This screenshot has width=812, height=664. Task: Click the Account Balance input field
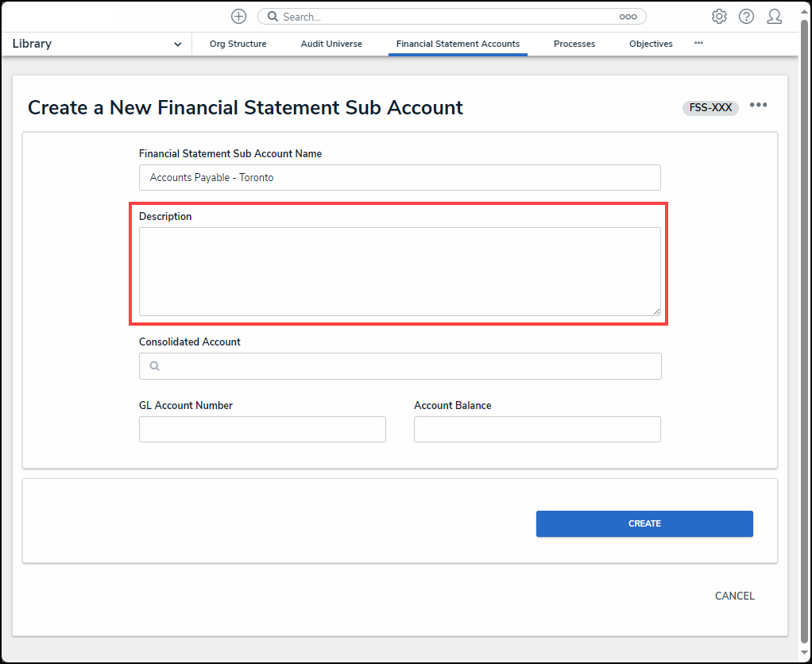[537, 430]
